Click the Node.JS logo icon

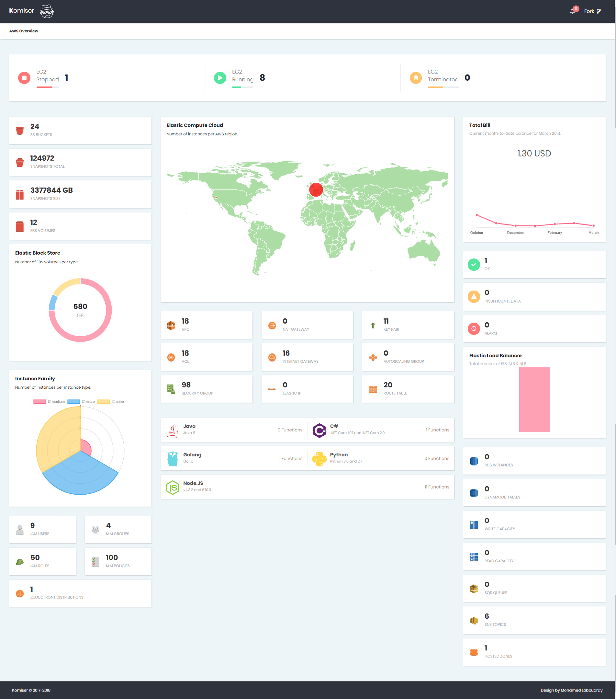tap(173, 487)
